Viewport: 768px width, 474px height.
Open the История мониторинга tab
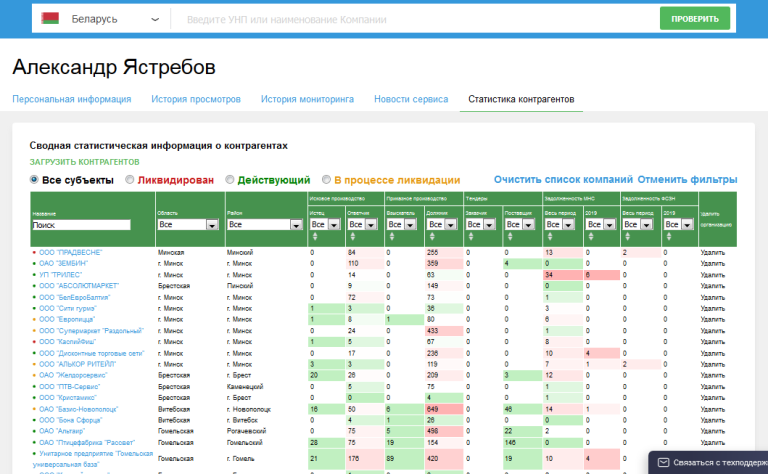coord(307,99)
